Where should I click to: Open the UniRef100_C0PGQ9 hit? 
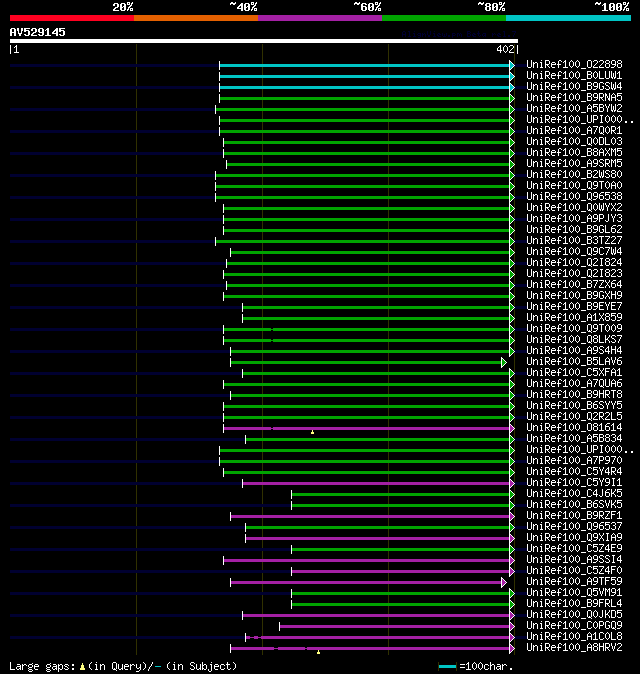pos(574,626)
